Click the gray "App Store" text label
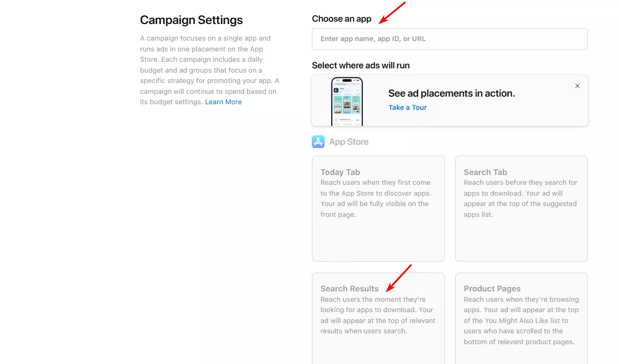619x364 pixels. (x=349, y=142)
